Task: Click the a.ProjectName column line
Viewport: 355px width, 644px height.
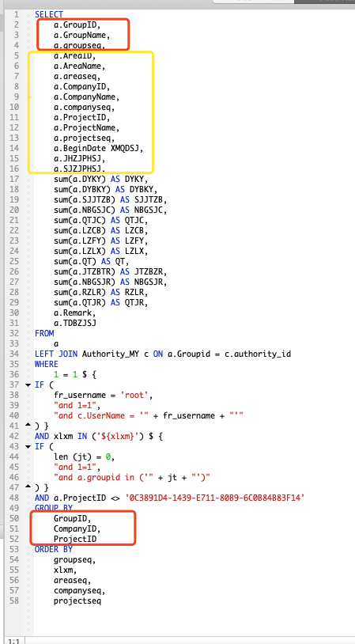Action: [87, 127]
